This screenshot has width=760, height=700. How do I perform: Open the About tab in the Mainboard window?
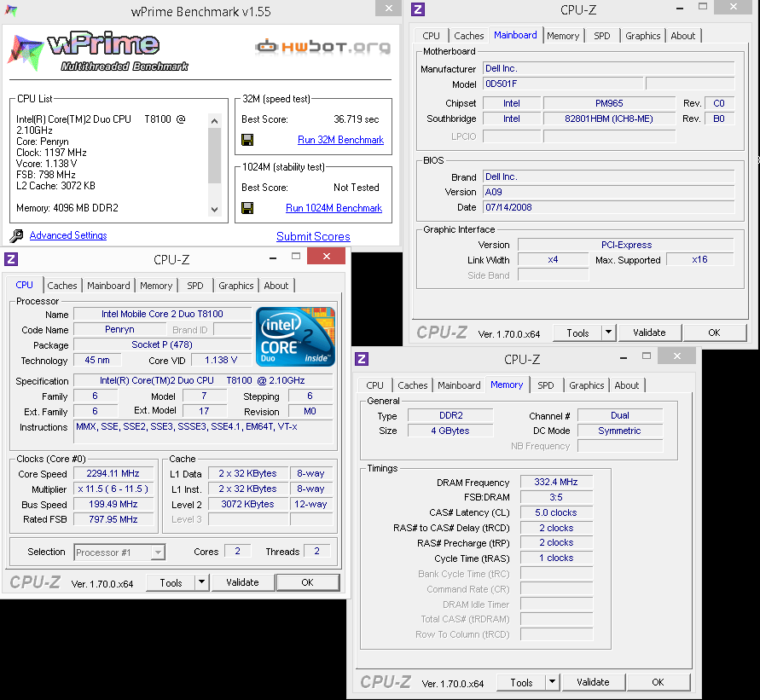pos(683,36)
